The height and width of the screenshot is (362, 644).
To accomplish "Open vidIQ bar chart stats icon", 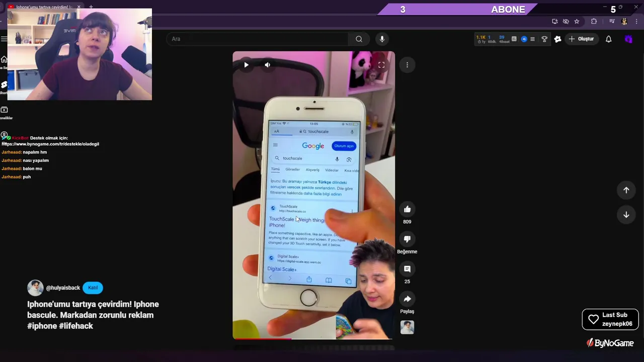I will tap(514, 39).
